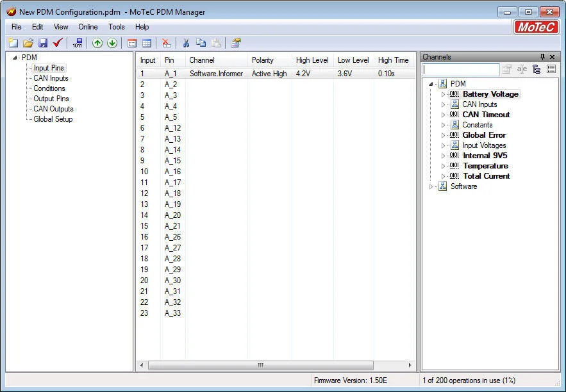Click the Polarity column header
Screen dimensions: 566x392
[x=270, y=60]
